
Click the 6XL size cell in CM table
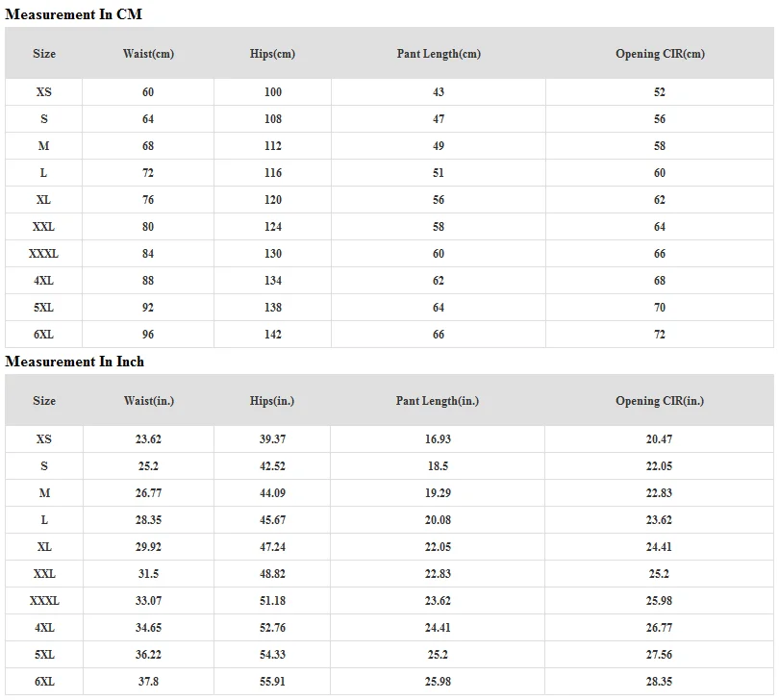43,335
